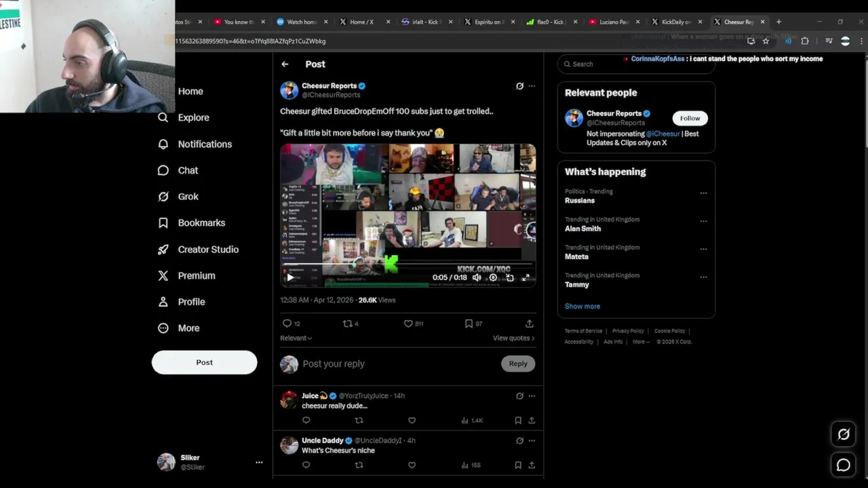Switch to the Espiritu on X tab
The width and height of the screenshot is (868, 488).
(x=490, y=22)
